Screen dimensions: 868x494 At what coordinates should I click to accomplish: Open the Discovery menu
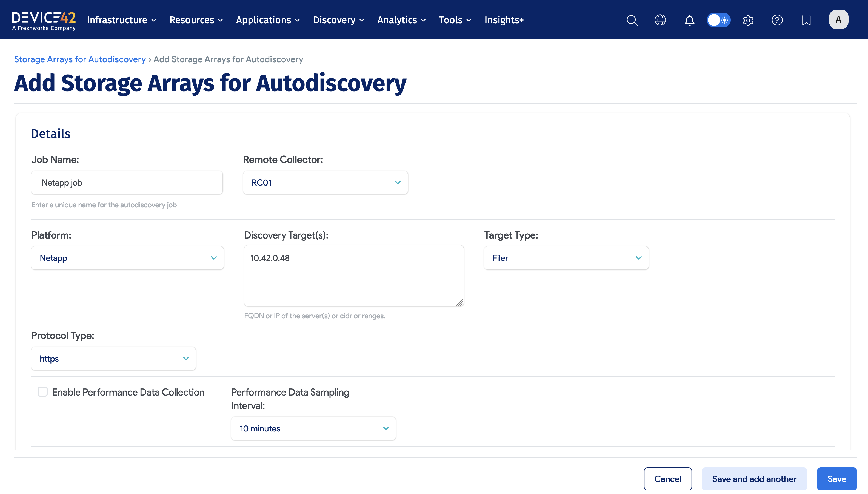[x=338, y=20]
